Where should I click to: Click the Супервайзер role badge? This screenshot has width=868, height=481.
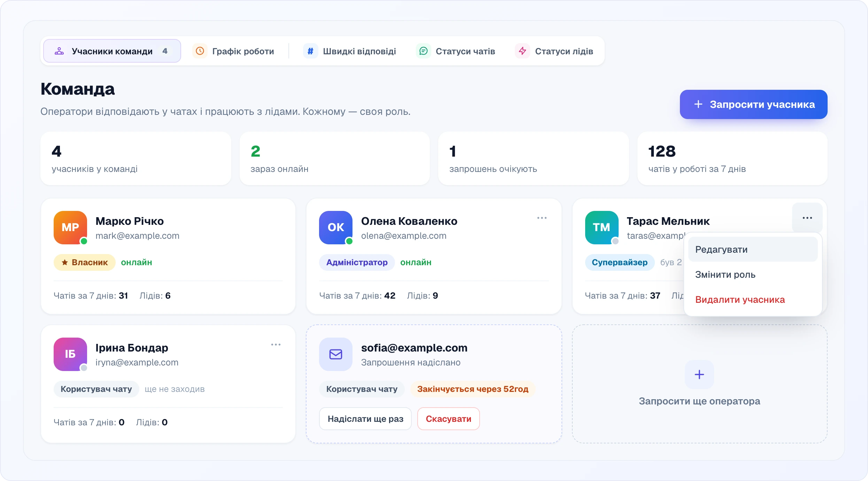[x=620, y=262]
